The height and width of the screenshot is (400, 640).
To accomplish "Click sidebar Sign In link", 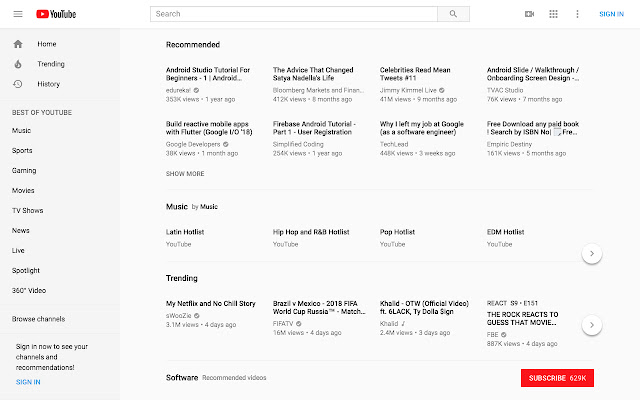I will click(x=28, y=382).
